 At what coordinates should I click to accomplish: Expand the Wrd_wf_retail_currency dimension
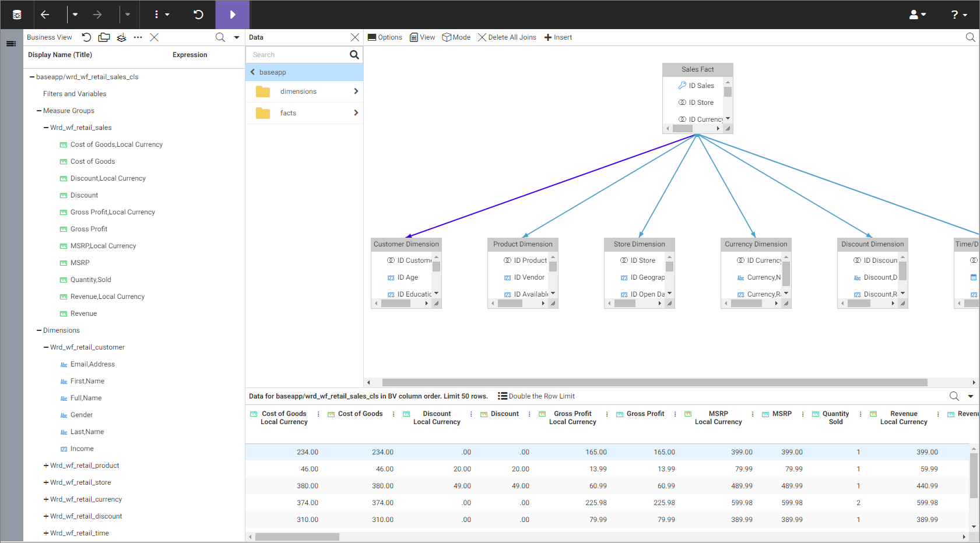tap(46, 499)
